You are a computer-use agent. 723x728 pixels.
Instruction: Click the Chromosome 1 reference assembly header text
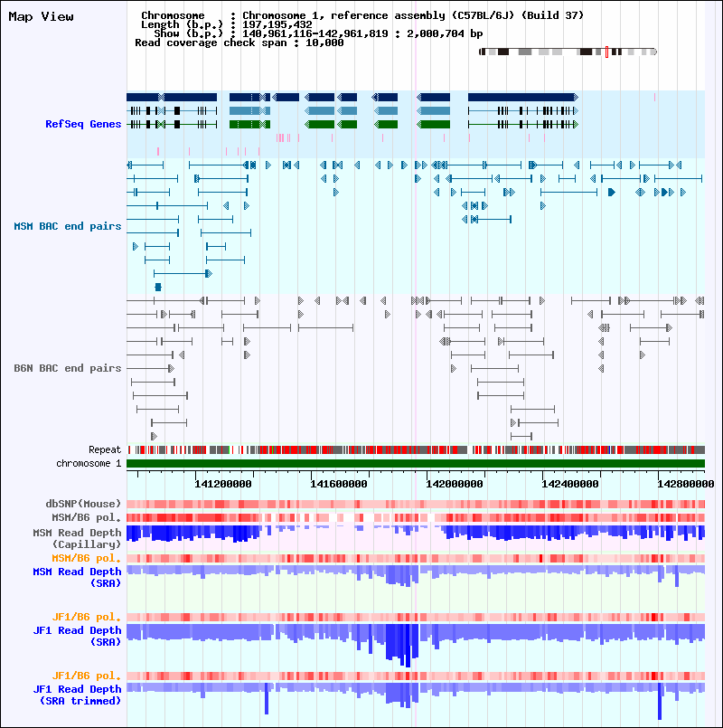point(413,15)
